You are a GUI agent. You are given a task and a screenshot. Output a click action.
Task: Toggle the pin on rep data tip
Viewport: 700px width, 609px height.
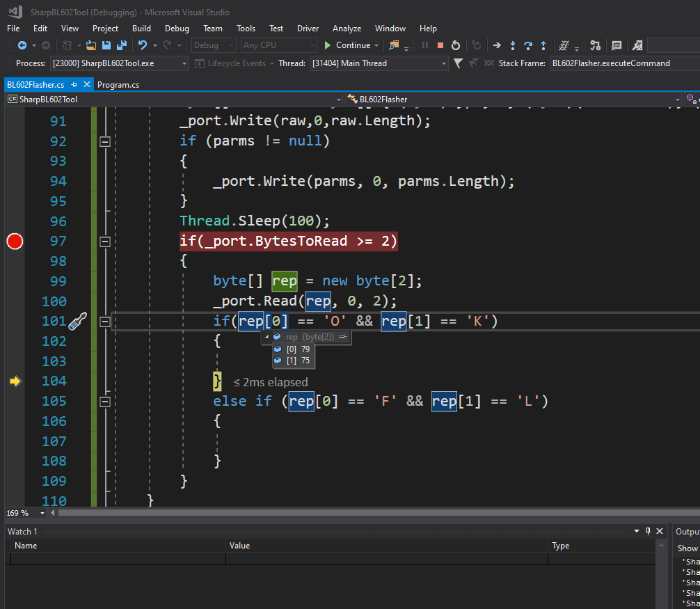(x=343, y=337)
